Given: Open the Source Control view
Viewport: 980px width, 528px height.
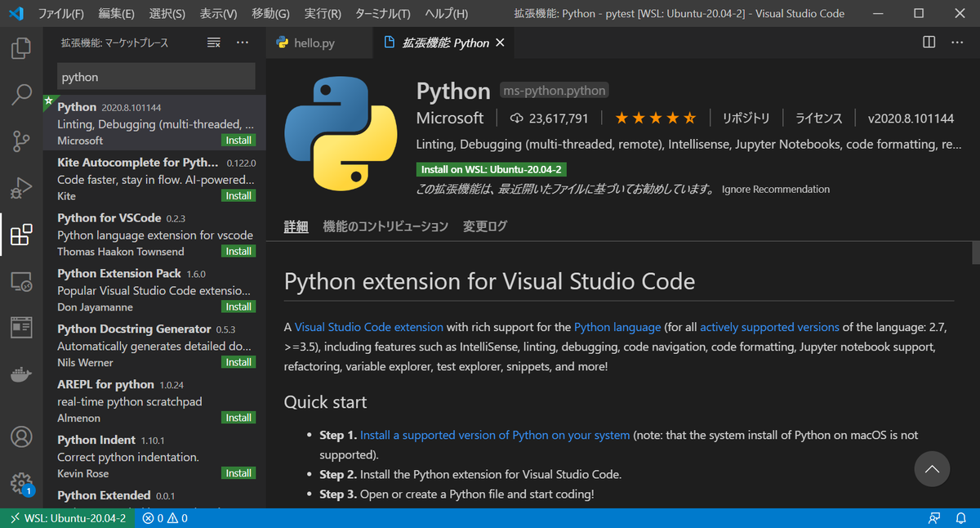Looking at the screenshot, I should coord(21,141).
